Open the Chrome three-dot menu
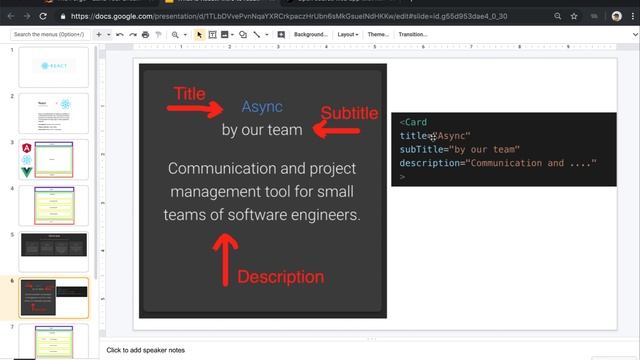The height and width of the screenshot is (360, 640). (x=633, y=16)
